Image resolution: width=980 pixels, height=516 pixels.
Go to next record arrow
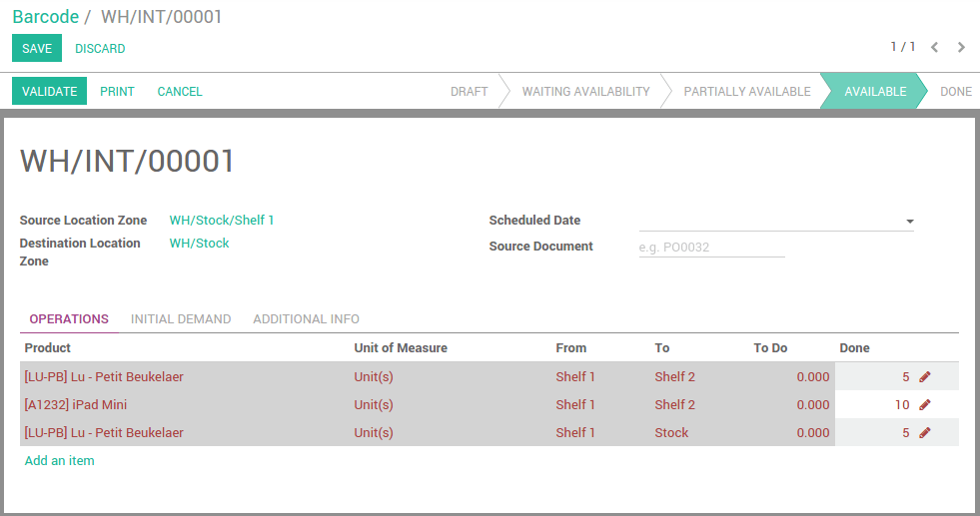[961, 47]
